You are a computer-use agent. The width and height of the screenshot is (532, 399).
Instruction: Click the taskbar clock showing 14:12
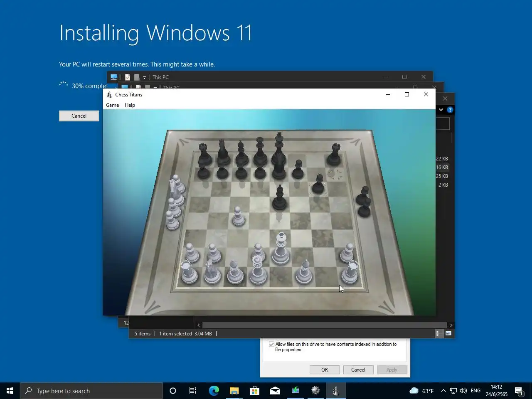[497, 391]
